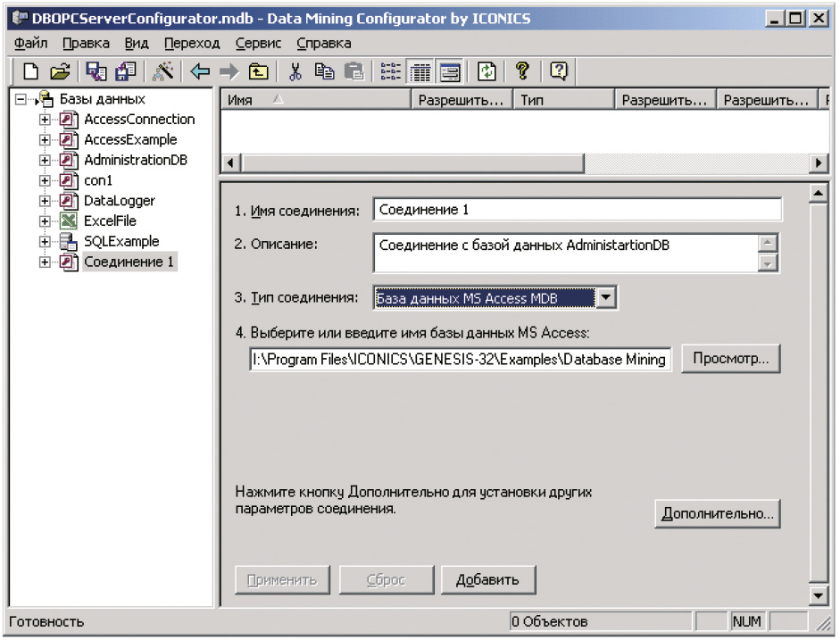840x640 pixels.
Task: Open the Файл menu
Action: (30, 43)
